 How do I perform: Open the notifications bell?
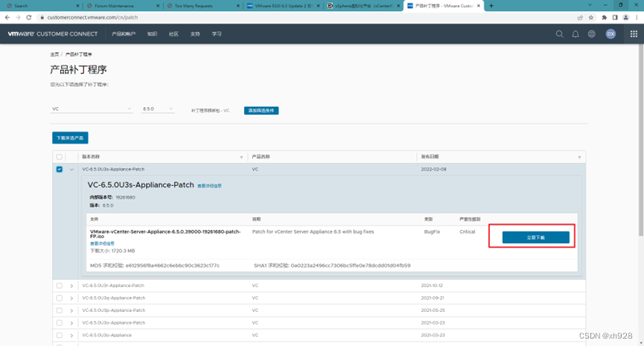coord(576,34)
